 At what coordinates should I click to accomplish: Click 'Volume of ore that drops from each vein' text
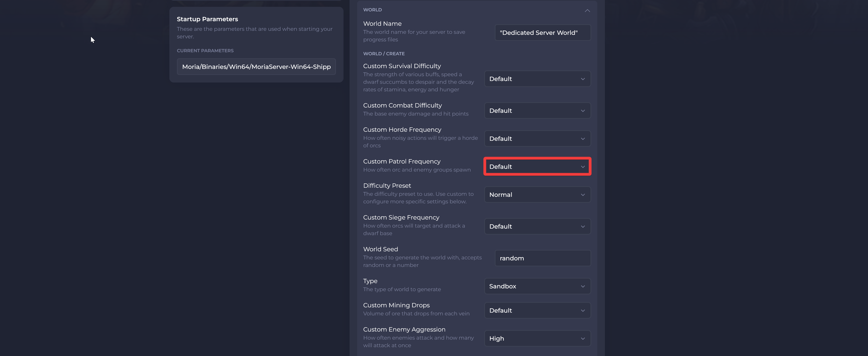click(x=416, y=314)
